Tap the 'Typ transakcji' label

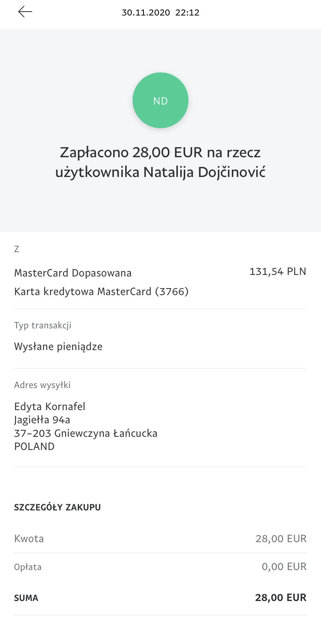coord(43,325)
